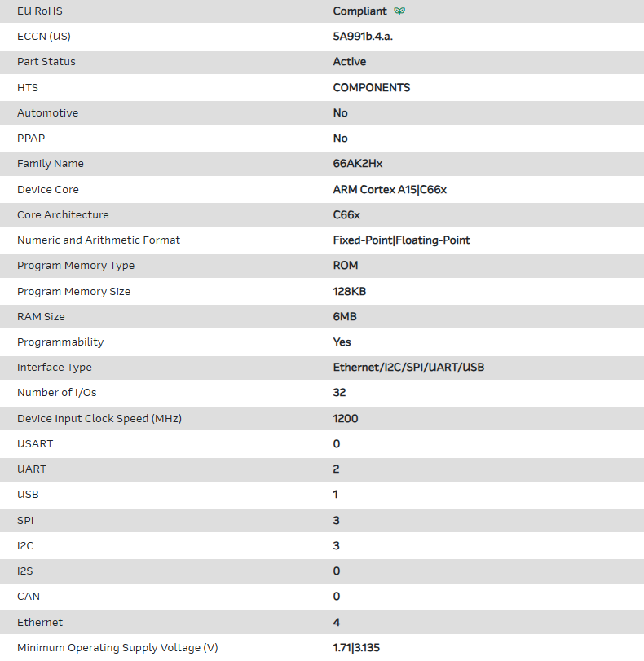
Task: Click the EU RoHS label
Action: [40, 11]
